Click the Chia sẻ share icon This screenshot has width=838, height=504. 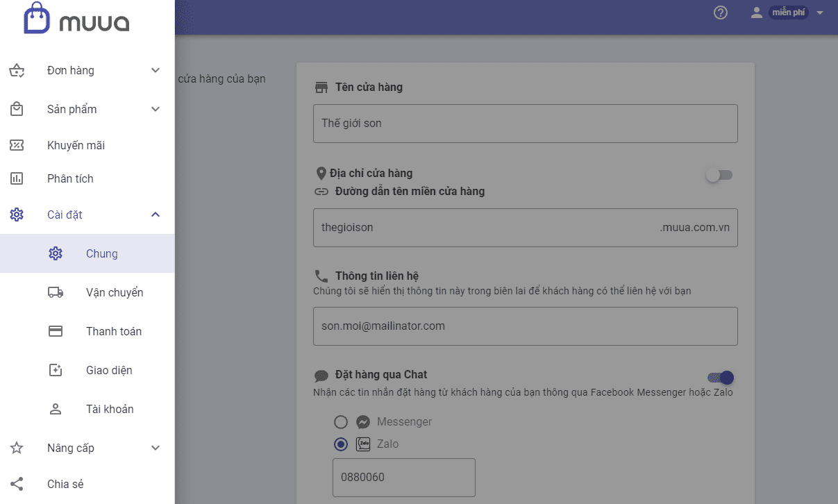tap(17, 484)
